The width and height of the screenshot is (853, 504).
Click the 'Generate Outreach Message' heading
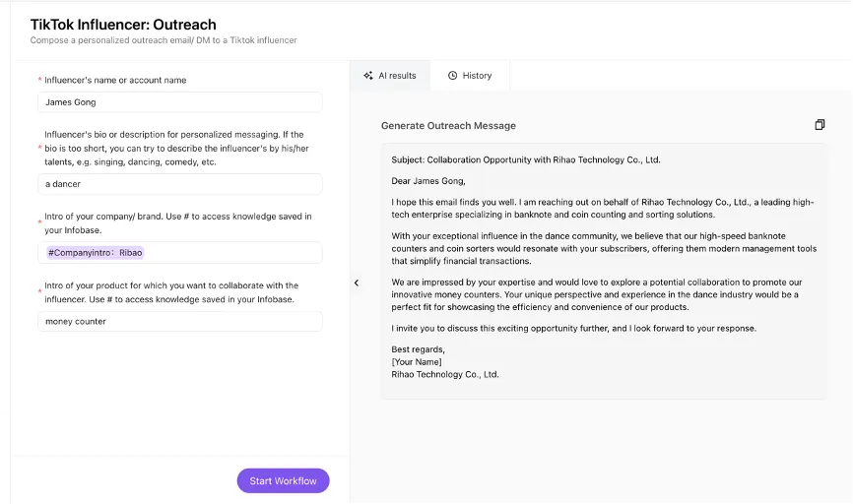(x=448, y=126)
